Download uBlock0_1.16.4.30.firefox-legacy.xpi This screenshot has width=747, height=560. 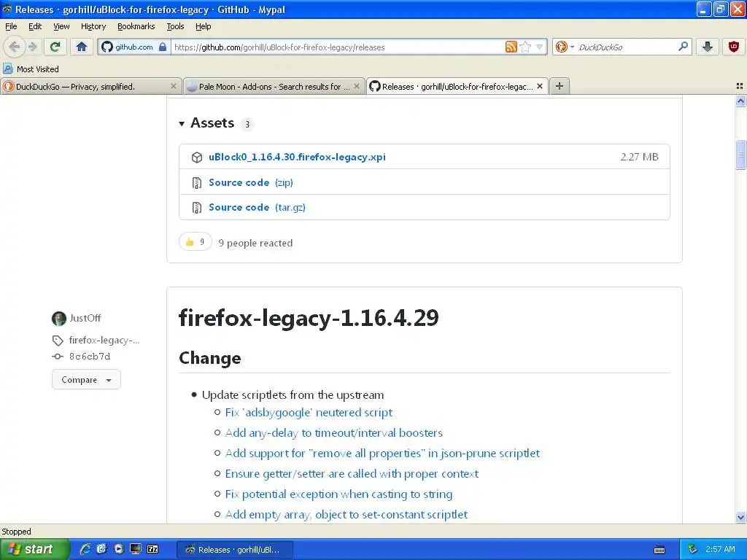click(297, 157)
